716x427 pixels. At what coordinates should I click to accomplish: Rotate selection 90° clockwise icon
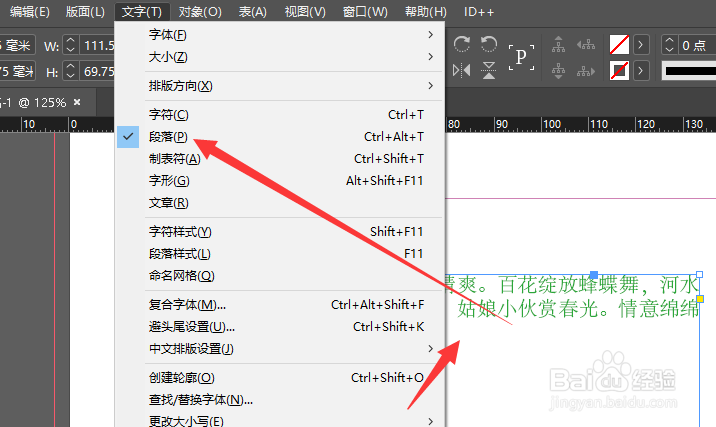[x=462, y=44]
